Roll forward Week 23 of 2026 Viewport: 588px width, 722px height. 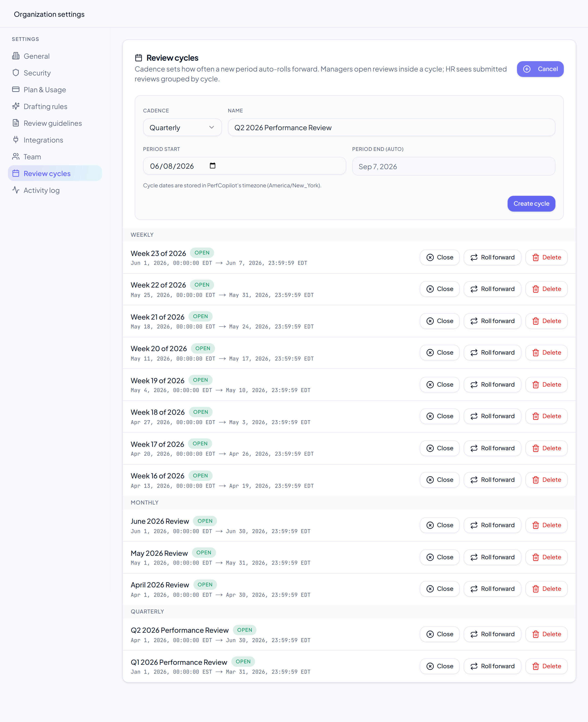click(492, 257)
